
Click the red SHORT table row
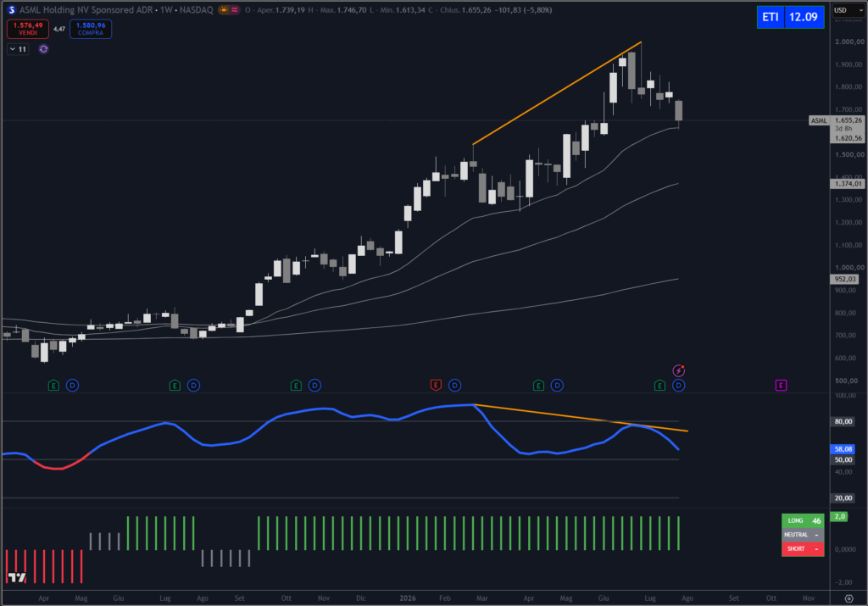coord(803,549)
